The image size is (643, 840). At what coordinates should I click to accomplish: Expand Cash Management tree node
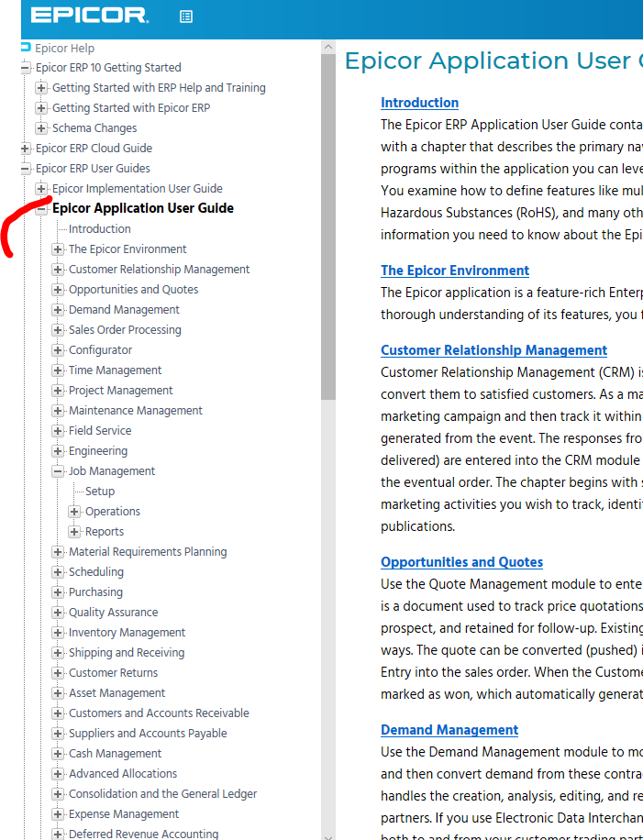[58, 754]
